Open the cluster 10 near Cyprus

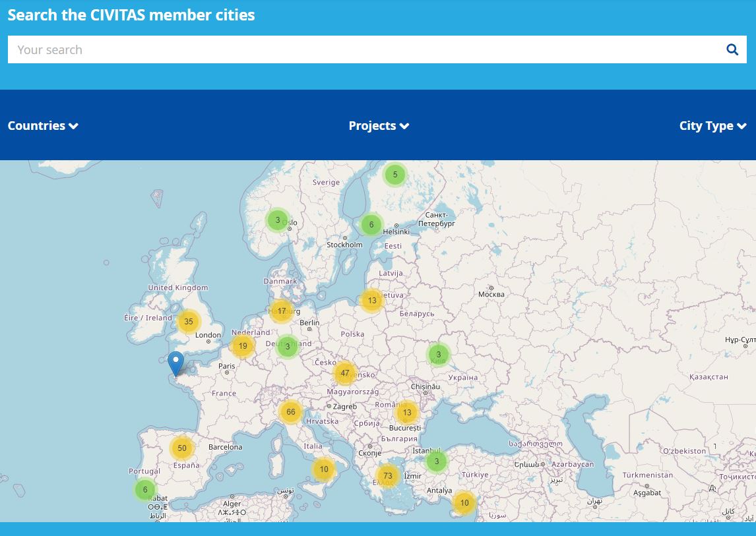(464, 503)
